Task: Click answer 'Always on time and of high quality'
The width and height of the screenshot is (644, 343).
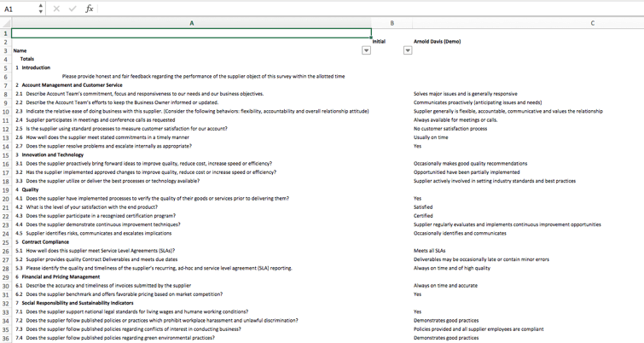Action: pyautogui.click(x=452, y=268)
